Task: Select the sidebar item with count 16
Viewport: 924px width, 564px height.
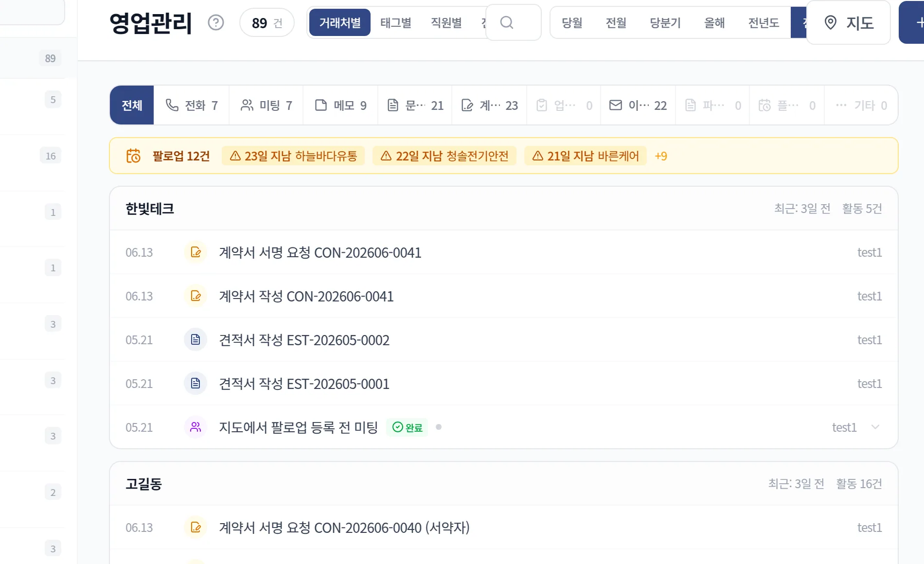Action: (32, 156)
